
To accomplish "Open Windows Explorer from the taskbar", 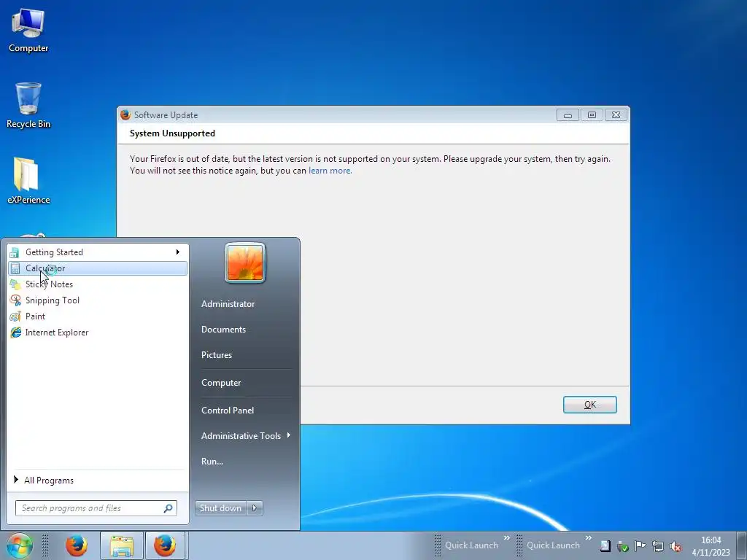I will point(122,545).
